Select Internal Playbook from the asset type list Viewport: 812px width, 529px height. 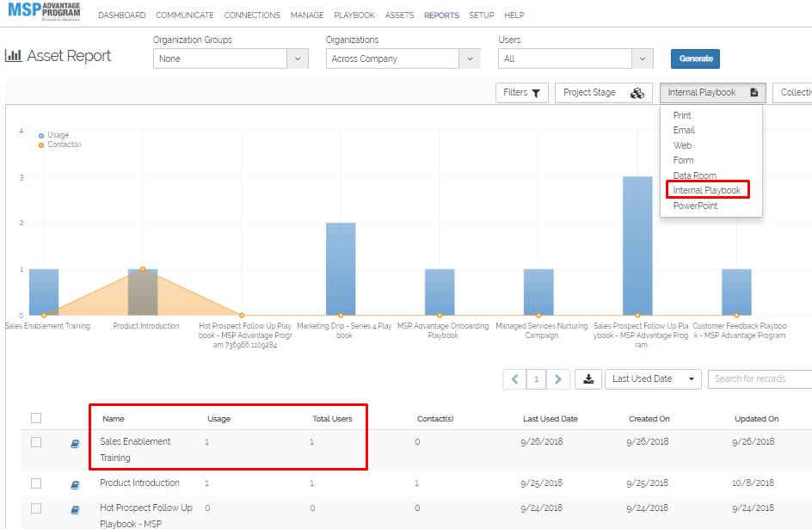tap(707, 190)
